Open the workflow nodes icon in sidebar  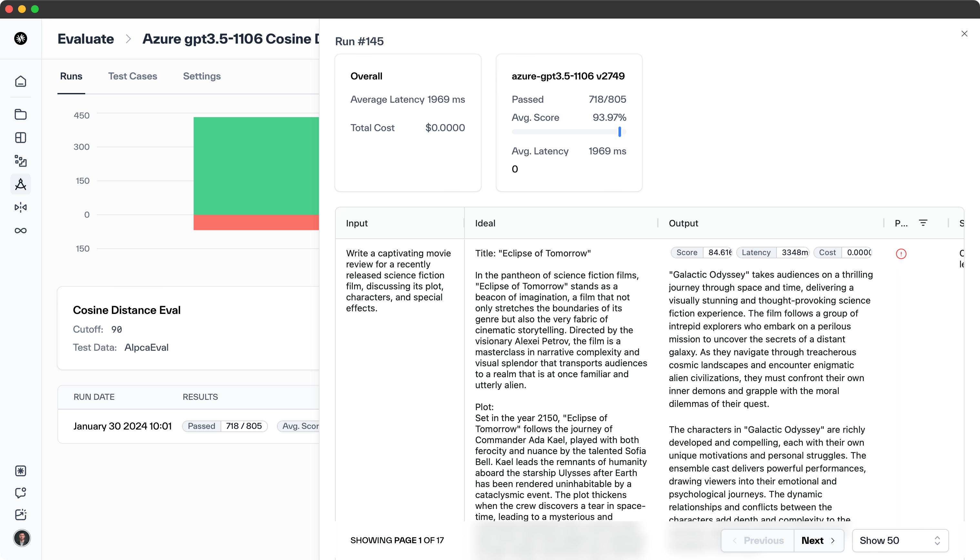[x=20, y=161]
